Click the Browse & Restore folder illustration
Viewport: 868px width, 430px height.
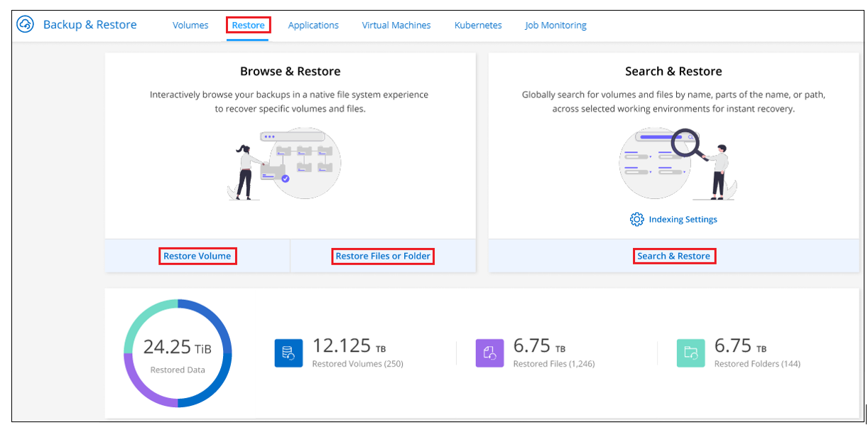click(x=283, y=165)
